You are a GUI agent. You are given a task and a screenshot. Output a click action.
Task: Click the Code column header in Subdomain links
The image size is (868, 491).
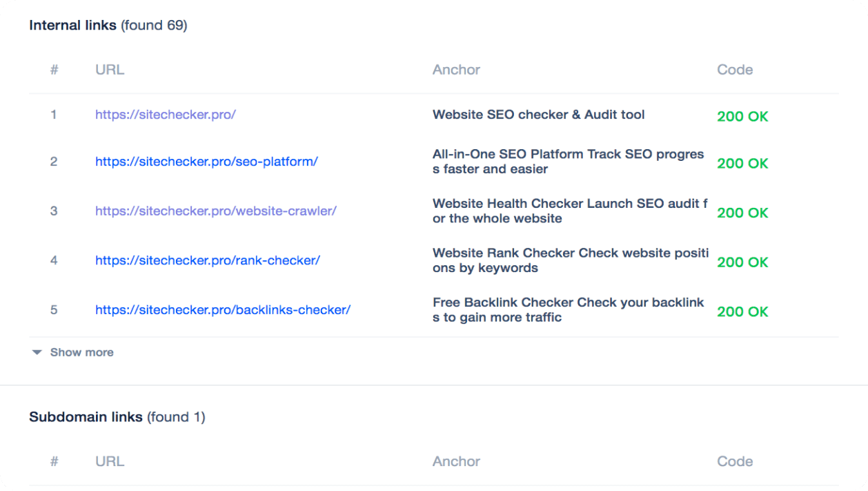tap(735, 461)
